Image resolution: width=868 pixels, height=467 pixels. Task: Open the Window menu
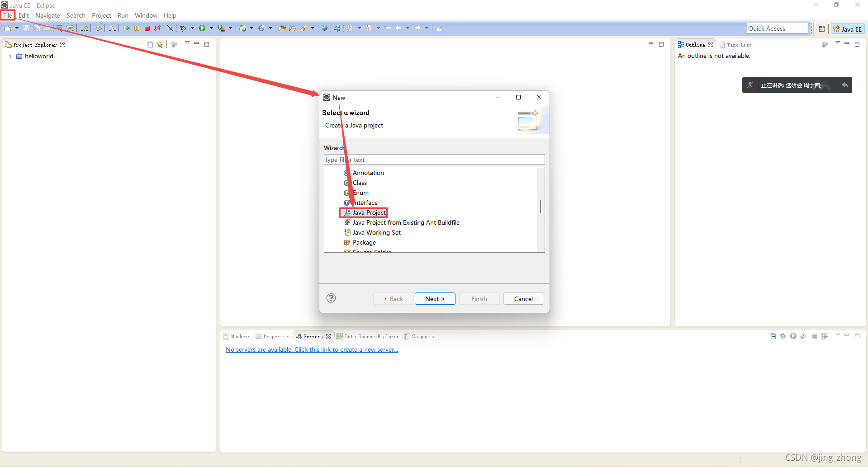pos(146,15)
